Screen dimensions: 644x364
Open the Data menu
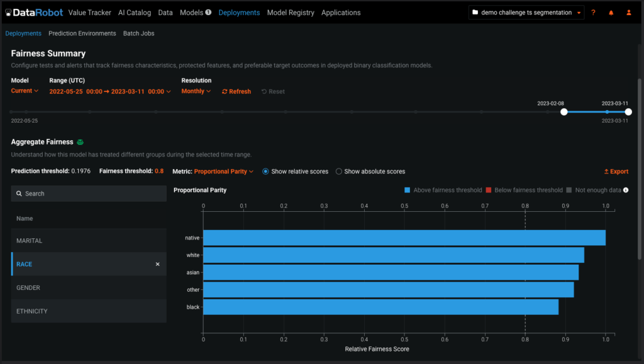(x=165, y=13)
